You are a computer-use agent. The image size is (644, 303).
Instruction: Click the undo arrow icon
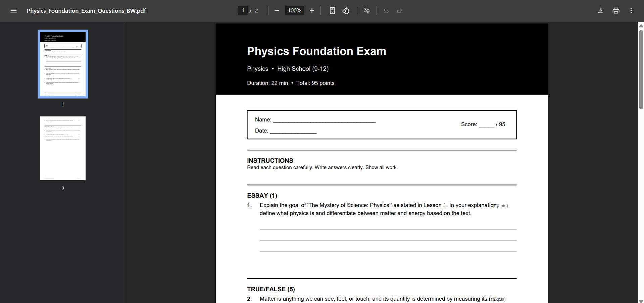tap(386, 11)
